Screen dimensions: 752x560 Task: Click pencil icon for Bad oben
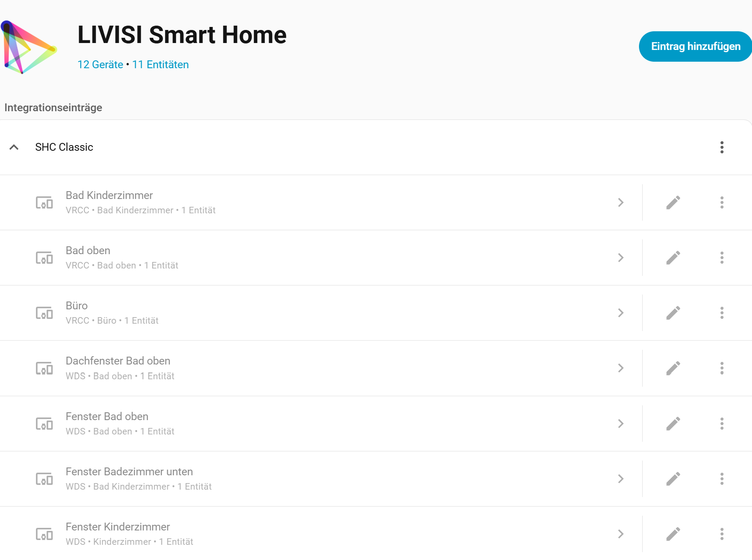coord(673,258)
